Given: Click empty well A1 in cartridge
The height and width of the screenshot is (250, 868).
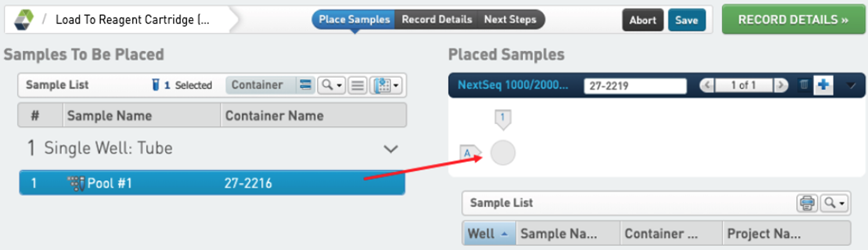Looking at the screenshot, I should click(503, 153).
